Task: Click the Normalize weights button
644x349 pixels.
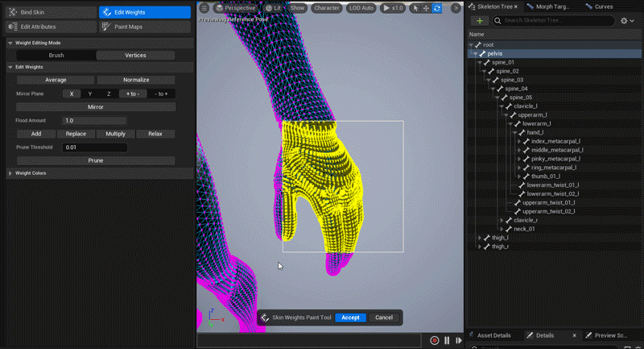Action: (x=136, y=80)
